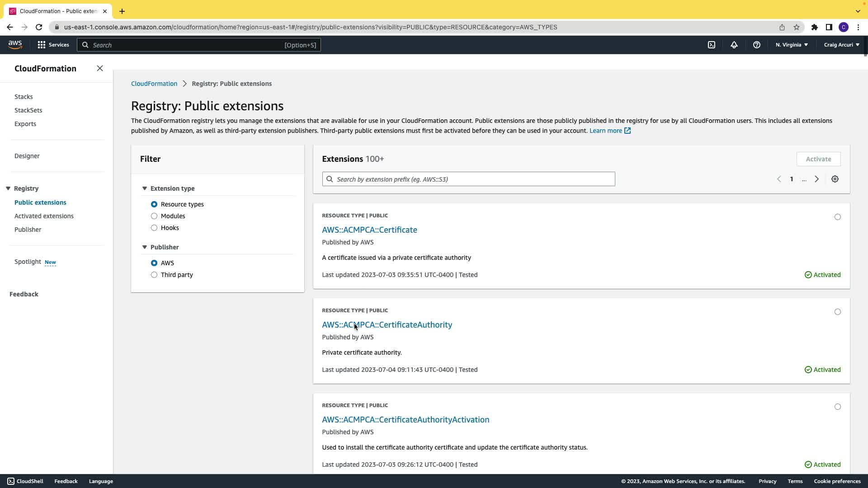Click the AWS logo home icon

pyautogui.click(x=15, y=44)
